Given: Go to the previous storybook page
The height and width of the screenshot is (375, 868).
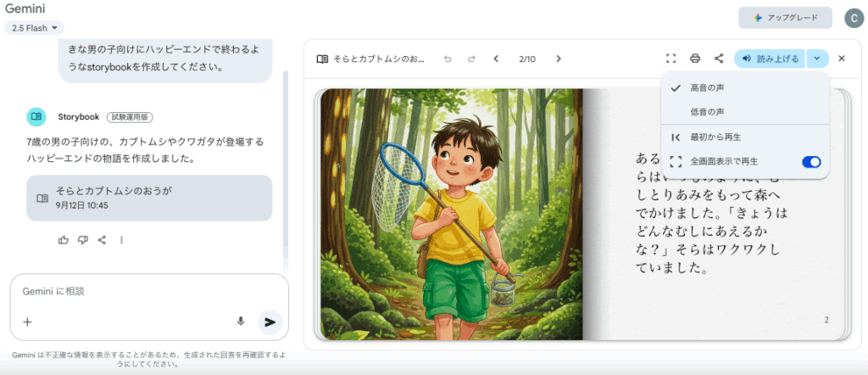Looking at the screenshot, I should click(x=496, y=59).
